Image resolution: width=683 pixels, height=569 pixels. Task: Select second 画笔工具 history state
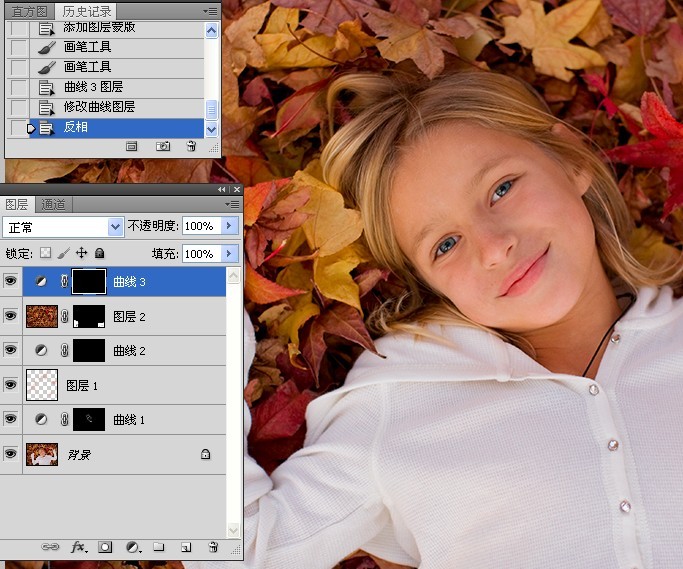[x=116, y=67]
